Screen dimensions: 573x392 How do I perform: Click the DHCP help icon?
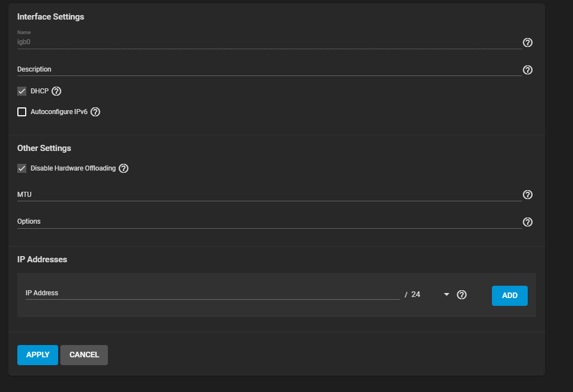[56, 91]
